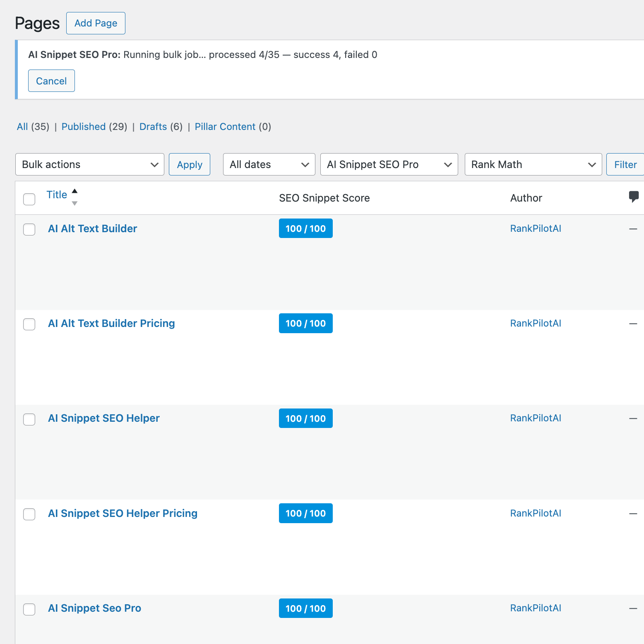Click the score badge for AI Snippet Seo Pro
644x644 pixels.
coord(305,608)
